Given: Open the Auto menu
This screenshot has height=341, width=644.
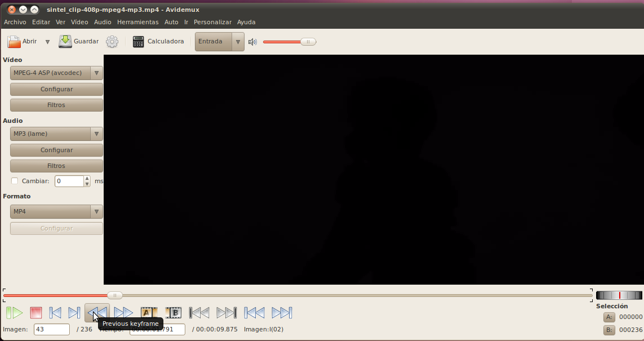Looking at the screenshot, I should [x=171, y=22].
